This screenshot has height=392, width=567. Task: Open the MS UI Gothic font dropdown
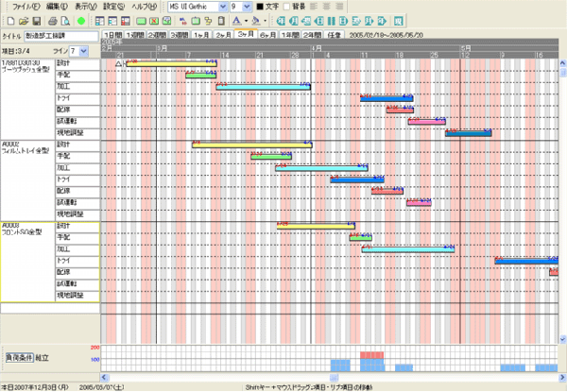(x=221, y=7)
